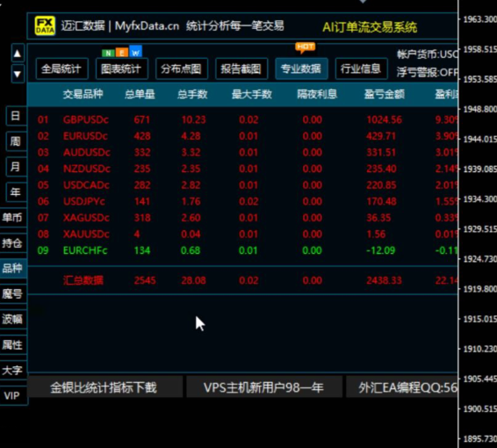Open the 全局统计 tab
This screenshot has height=448, width=497.
click(x=61, y=69)
